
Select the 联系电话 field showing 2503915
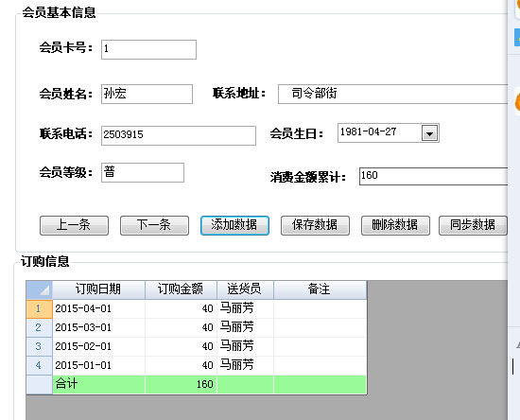(179, 135)
